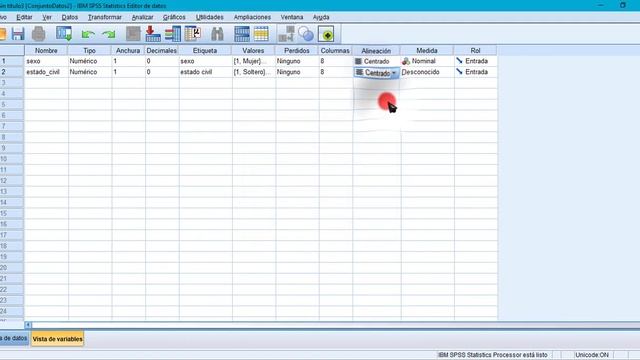Viewport: 640px width, 360px height.
Task: Click the Desconocido measure cell
Action: pos(427,72)
